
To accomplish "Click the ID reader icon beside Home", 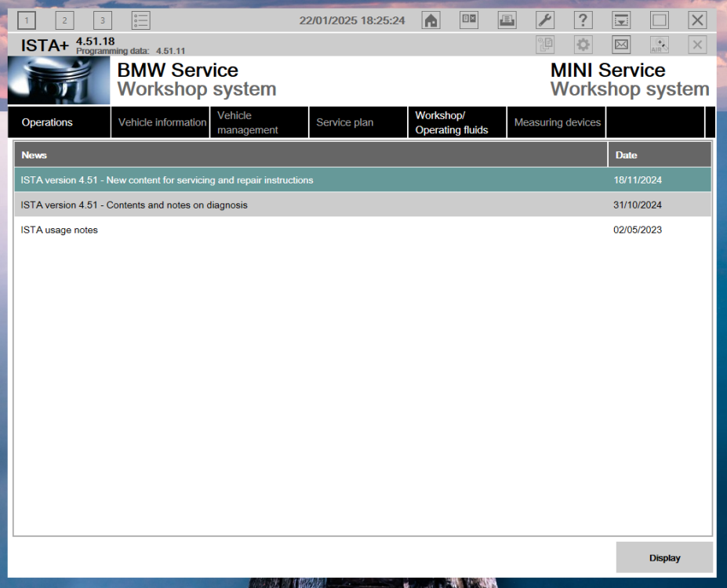I will coord(469,20).
